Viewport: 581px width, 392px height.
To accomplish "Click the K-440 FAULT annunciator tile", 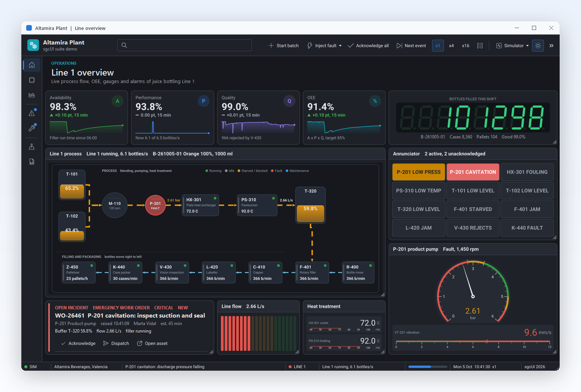I will [527, 228].
